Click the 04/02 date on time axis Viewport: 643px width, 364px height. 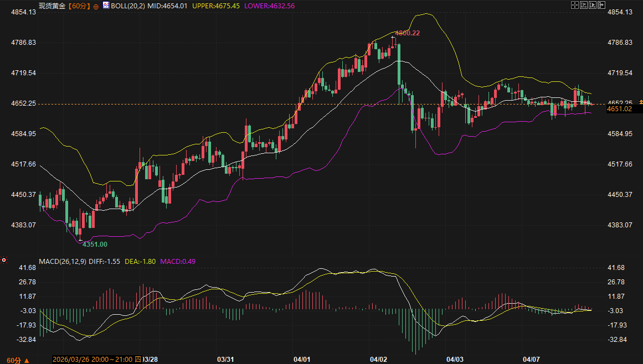(x=378, y=360)
